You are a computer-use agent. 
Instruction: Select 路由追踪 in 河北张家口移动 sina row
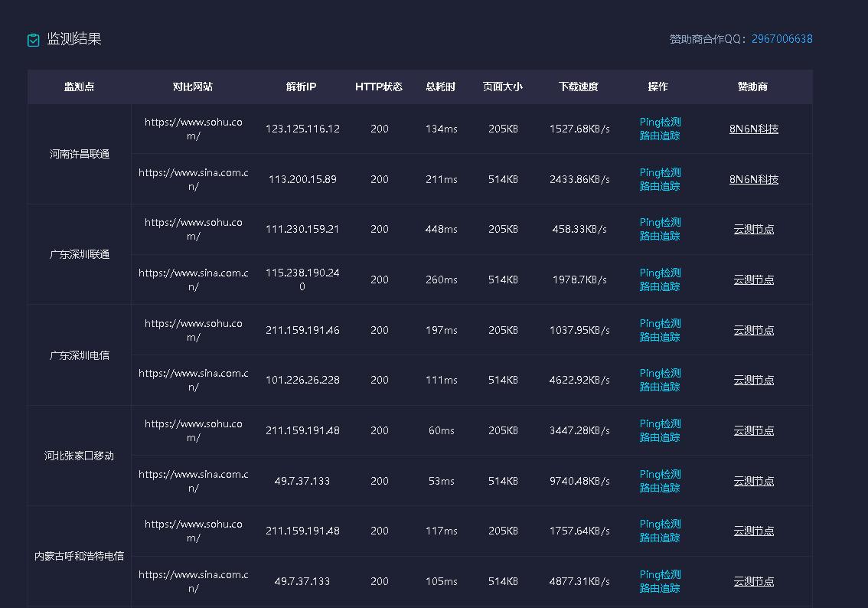tap(660, 488)
